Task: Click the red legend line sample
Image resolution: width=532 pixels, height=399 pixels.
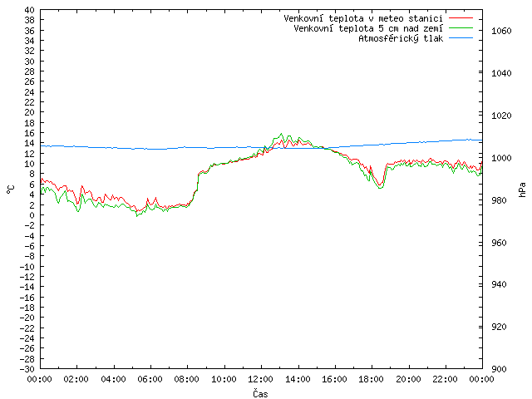Action: point(461,17)
